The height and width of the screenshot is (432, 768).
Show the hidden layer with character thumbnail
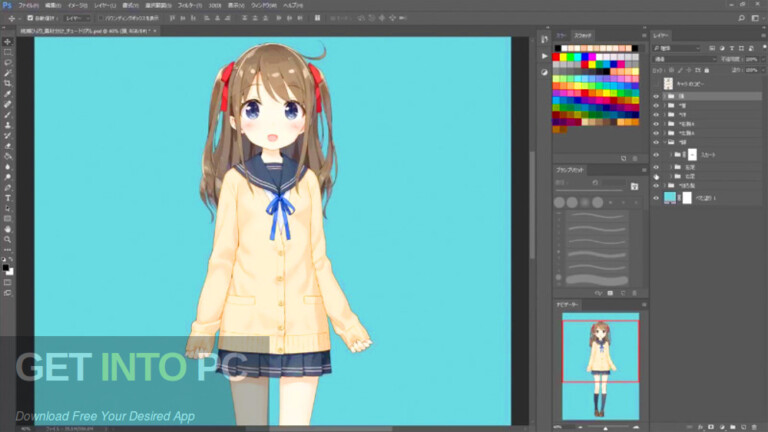tap(656, 84)
